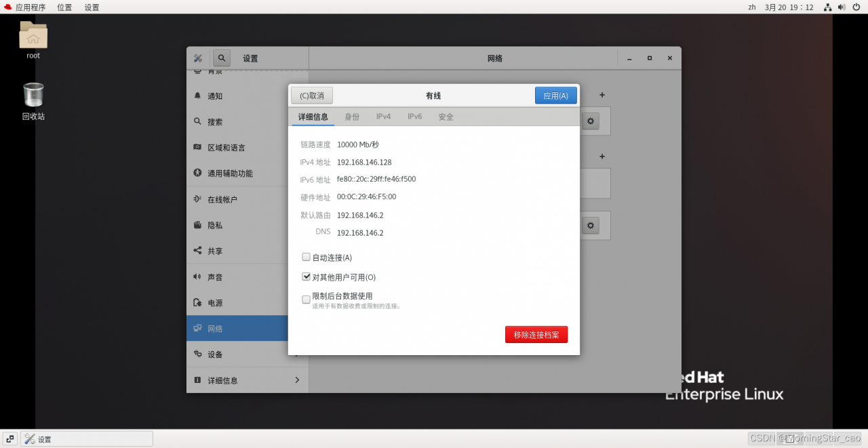The image size is (868, 448).
Task: Switch to the IPv6 tab
Action: pos(415,117)
